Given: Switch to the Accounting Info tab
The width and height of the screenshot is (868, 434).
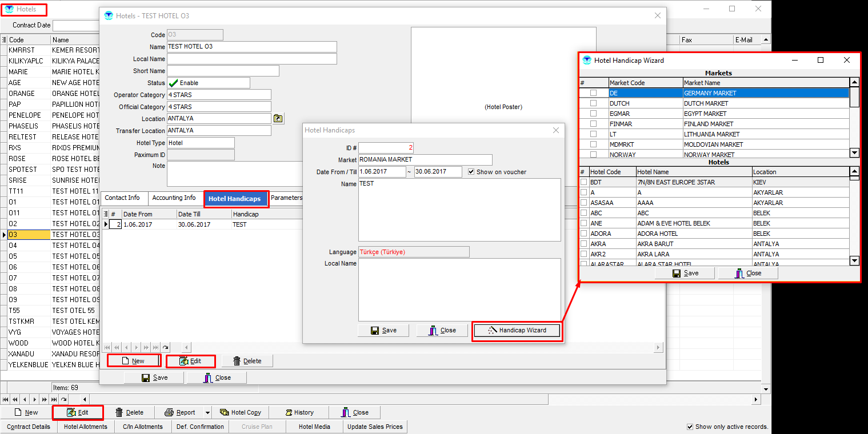Looking at the screenshot, I should (174, 198).
